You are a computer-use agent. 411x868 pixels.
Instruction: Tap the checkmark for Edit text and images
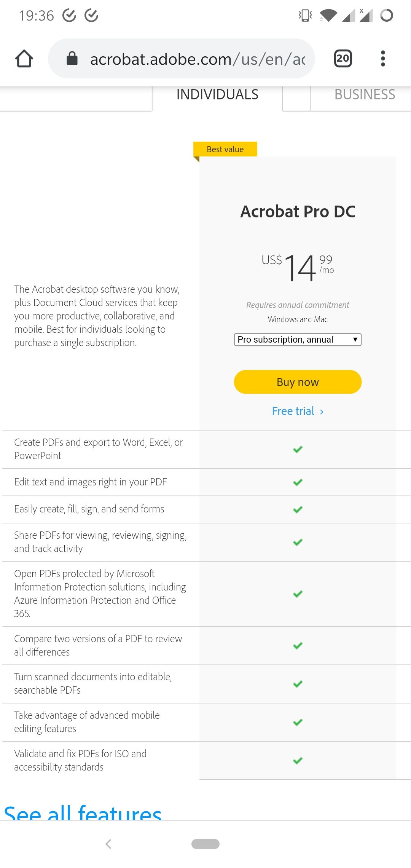298,482
